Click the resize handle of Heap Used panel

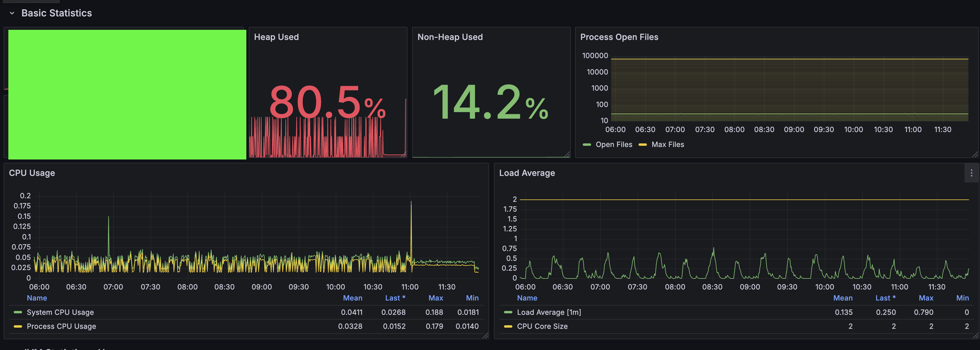[x=404, y=154]
